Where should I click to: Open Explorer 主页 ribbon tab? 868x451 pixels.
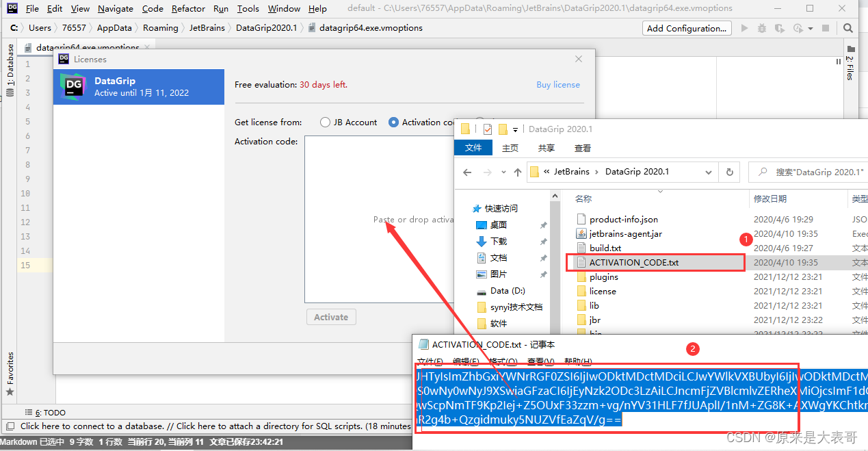tap(510, 148)
